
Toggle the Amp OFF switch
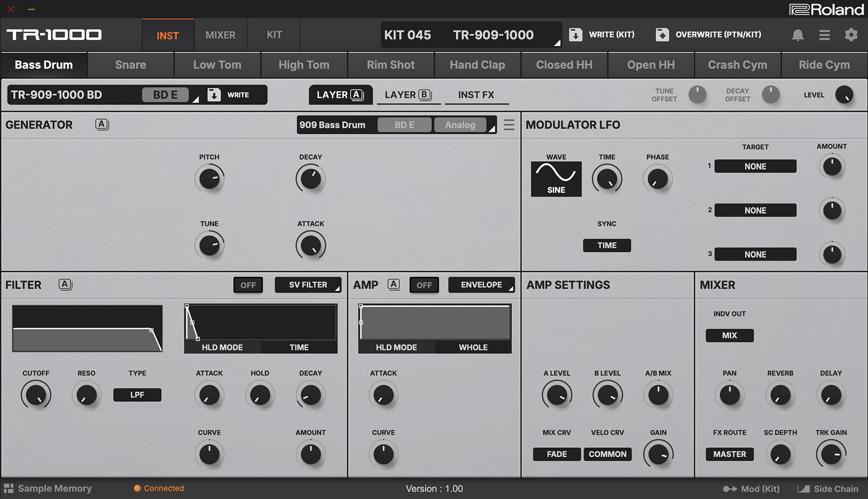tap(424, 285)
